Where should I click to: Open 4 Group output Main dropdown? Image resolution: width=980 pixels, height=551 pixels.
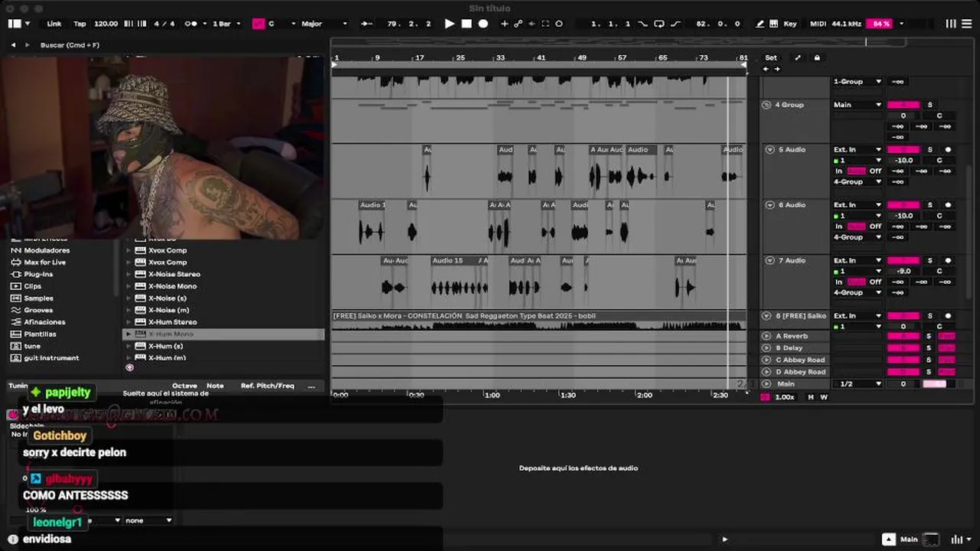[x=857, y=105]
